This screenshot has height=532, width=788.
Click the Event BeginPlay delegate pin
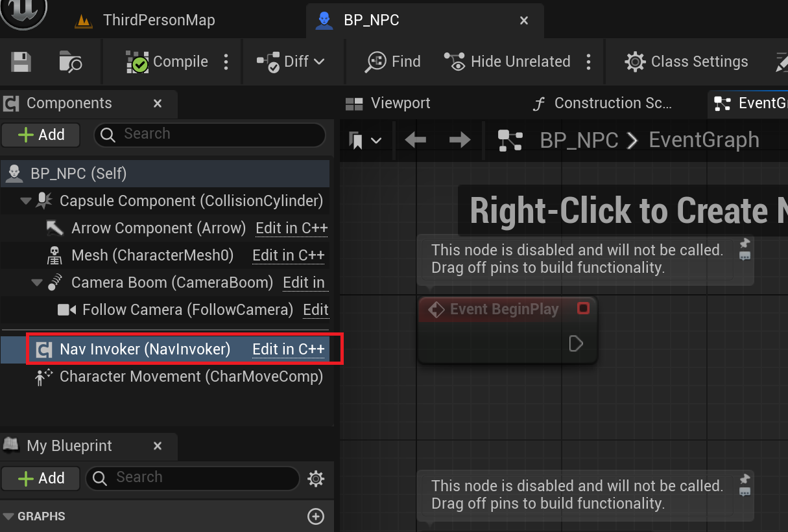point(583,308)
